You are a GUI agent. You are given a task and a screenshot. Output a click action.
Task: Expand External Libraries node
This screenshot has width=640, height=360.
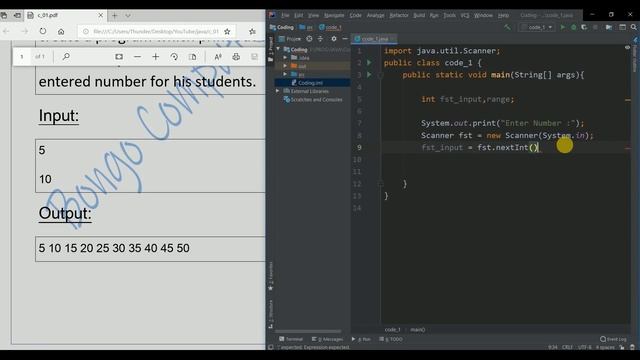pyautogui.click(x=278, y=91)
